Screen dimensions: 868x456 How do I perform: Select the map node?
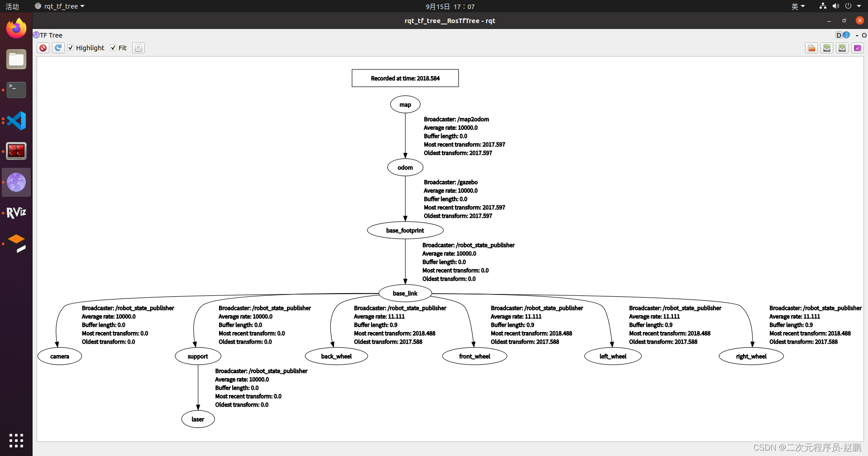tap(405, 104)
